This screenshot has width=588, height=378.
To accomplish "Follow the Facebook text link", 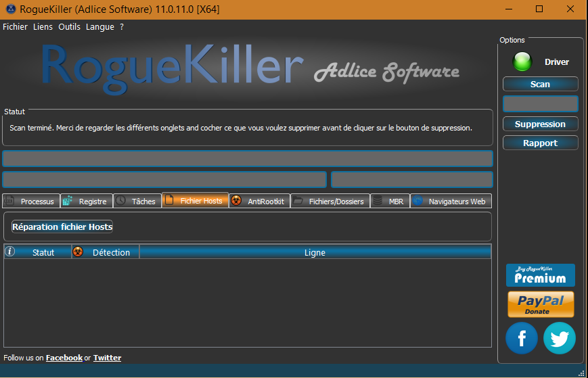I will click(64, 358).
